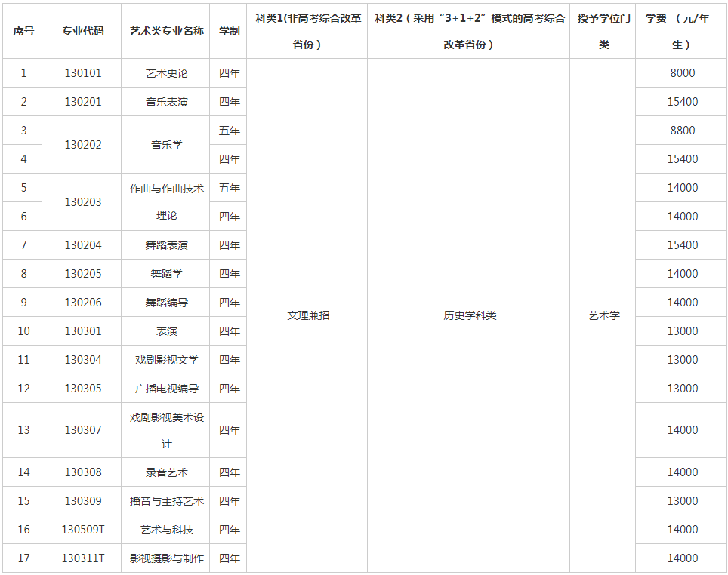728x575 pixels.
Task: Click the 文理兼招 merged cell
Action: tap(307, 315)
